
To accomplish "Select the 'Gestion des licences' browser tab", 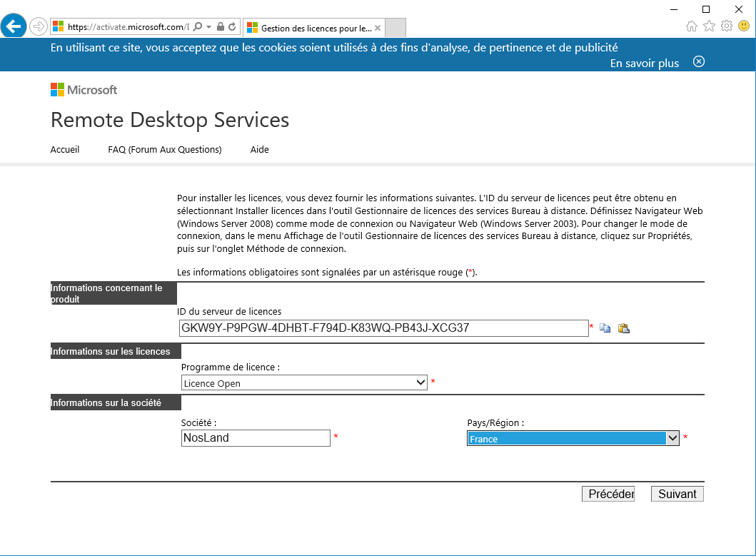I will click(314, 28).
